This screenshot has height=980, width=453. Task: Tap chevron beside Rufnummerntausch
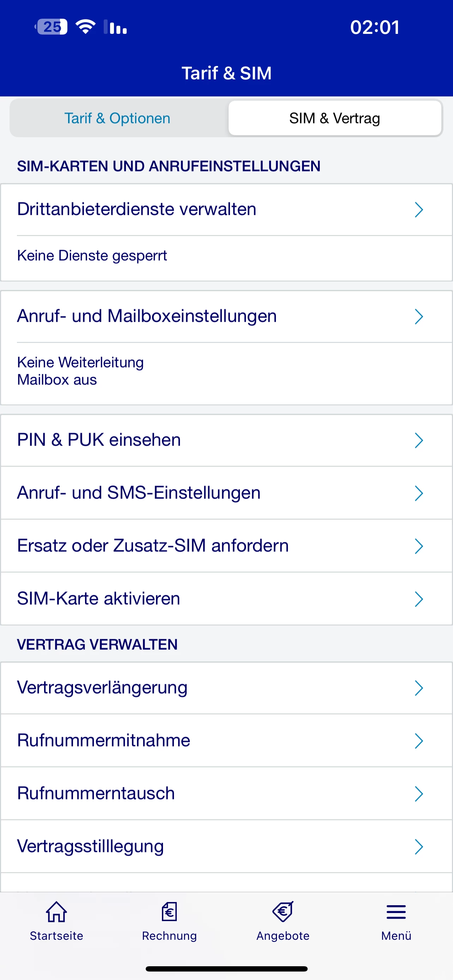pyautogui.click(x=419, y=794)
